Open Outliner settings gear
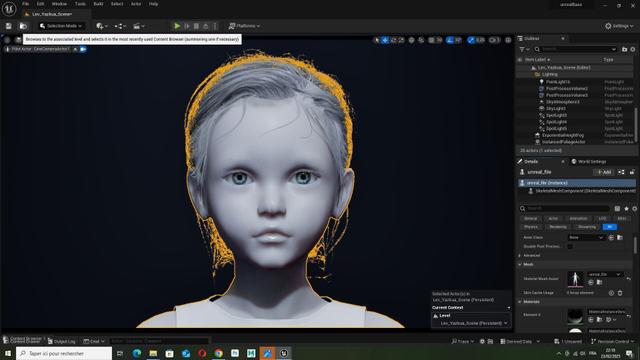This screenshot has height=360, width=640. click(633, 49)
